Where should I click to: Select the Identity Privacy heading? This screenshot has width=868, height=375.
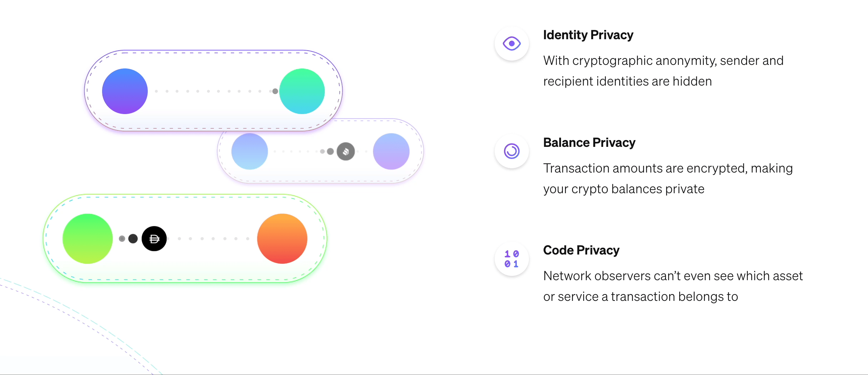(x=588, y=35)
